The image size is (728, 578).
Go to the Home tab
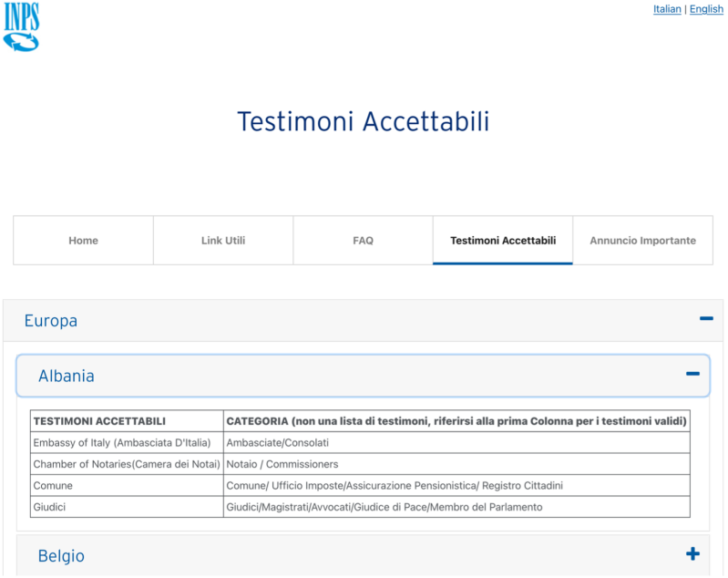point(83,241)
